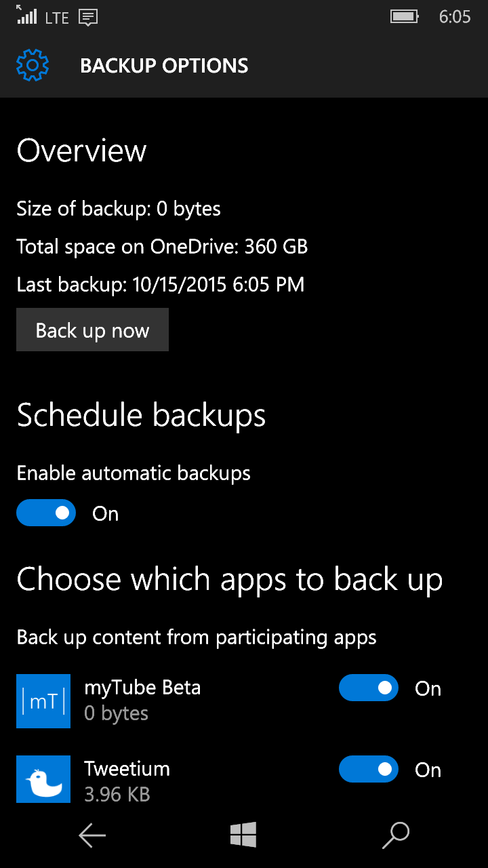
Task: Tap the Last backup date text
Action: (161, 284)
